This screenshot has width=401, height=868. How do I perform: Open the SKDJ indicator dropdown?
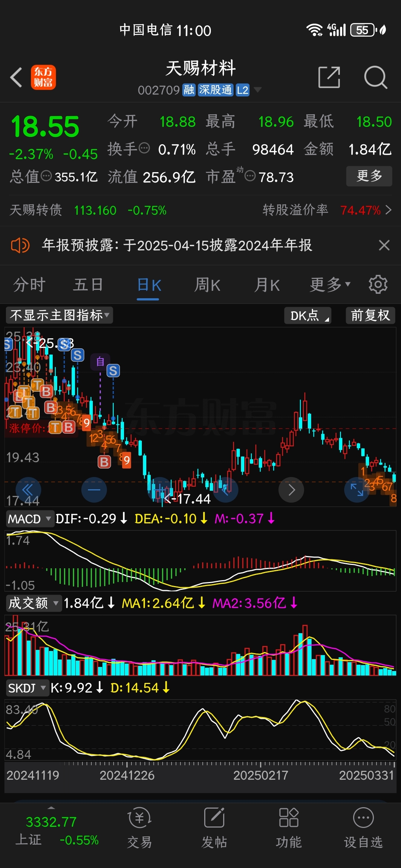27,688
